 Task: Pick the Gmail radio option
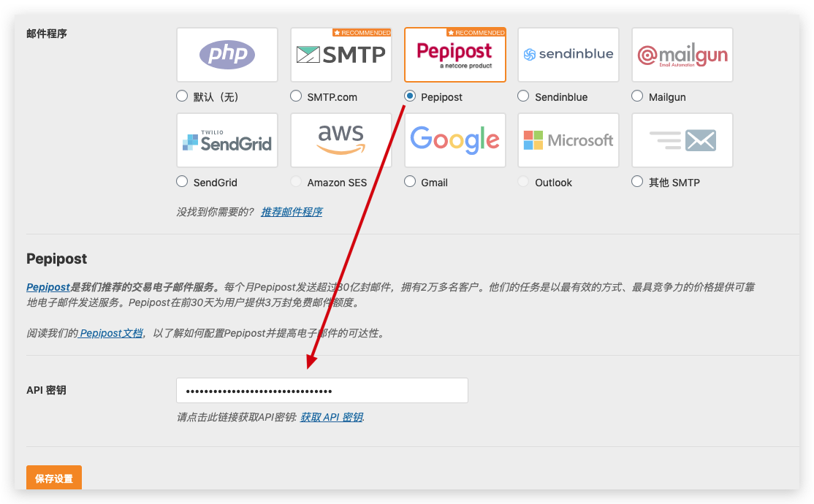point(410,182)
